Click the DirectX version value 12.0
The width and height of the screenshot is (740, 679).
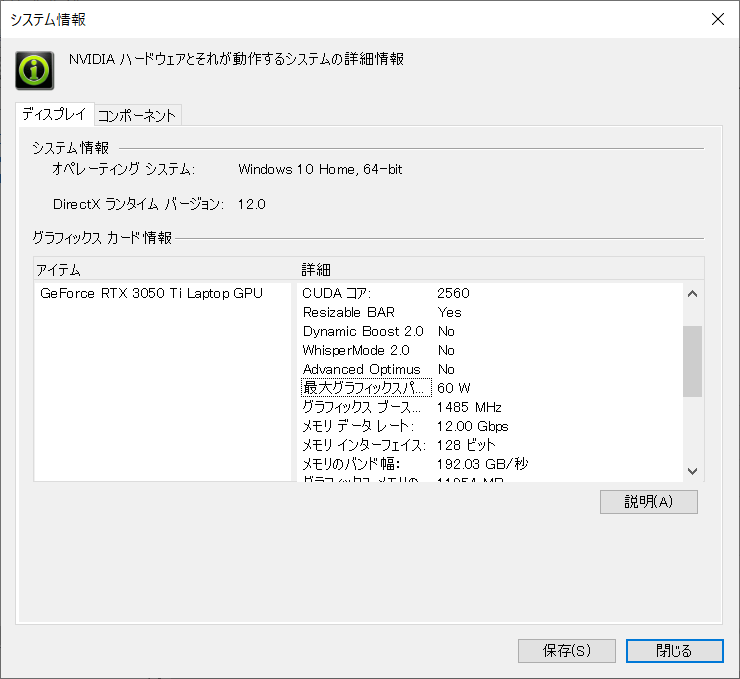pos(252,204)
